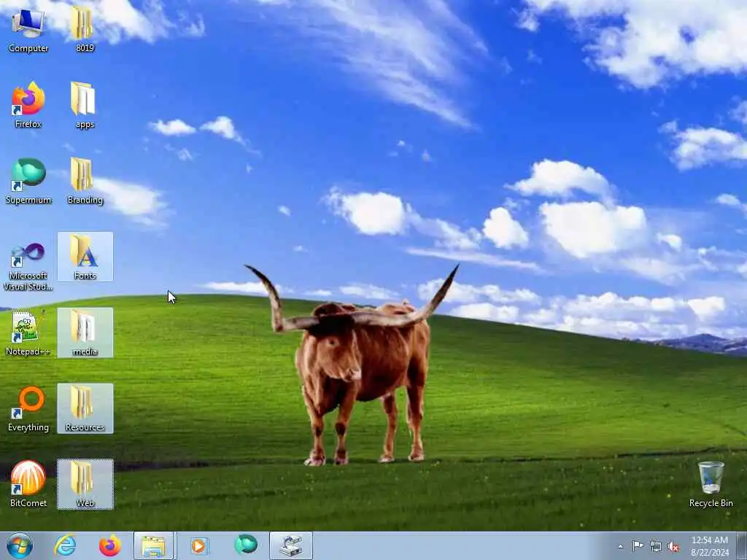Open Windows Media Player from taskbar

point(198,545)
